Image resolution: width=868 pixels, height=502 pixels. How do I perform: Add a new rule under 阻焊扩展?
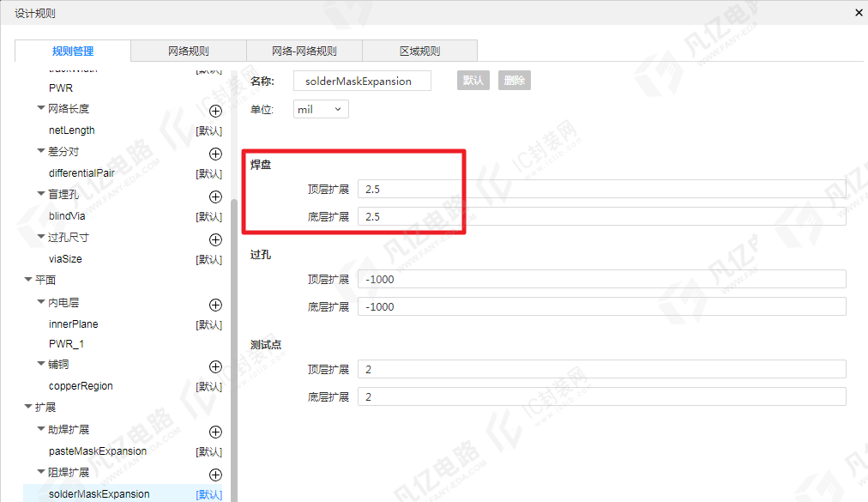coord(215,475)
